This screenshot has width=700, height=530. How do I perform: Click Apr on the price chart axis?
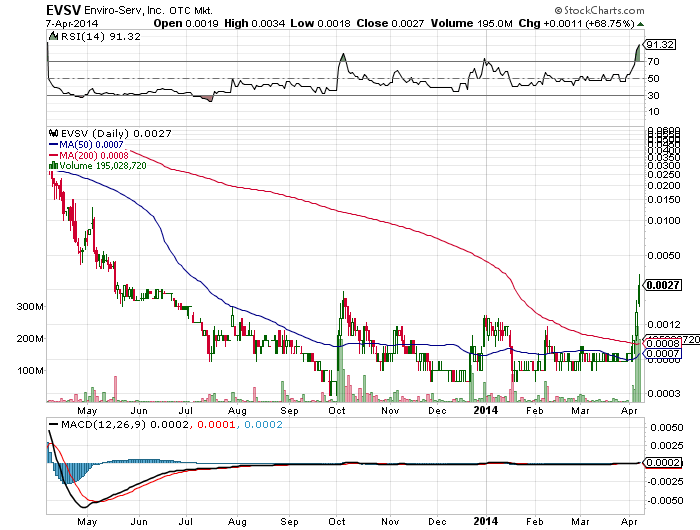pos(629,411)
